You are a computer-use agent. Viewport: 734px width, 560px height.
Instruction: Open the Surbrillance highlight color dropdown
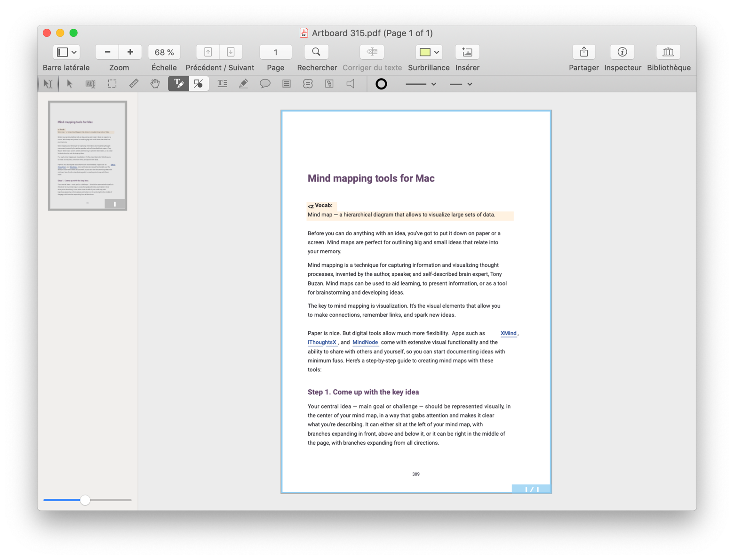[436, 52]
